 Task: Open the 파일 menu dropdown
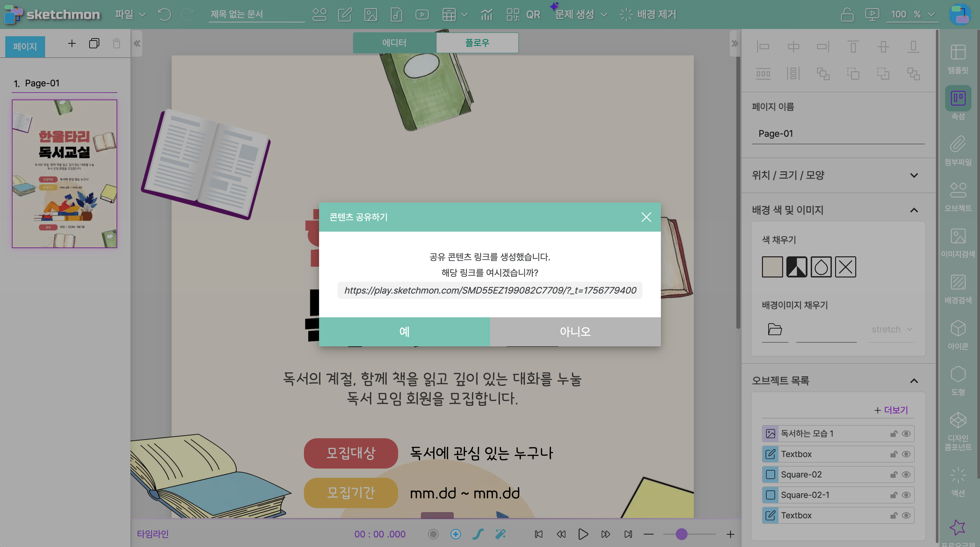130,14
